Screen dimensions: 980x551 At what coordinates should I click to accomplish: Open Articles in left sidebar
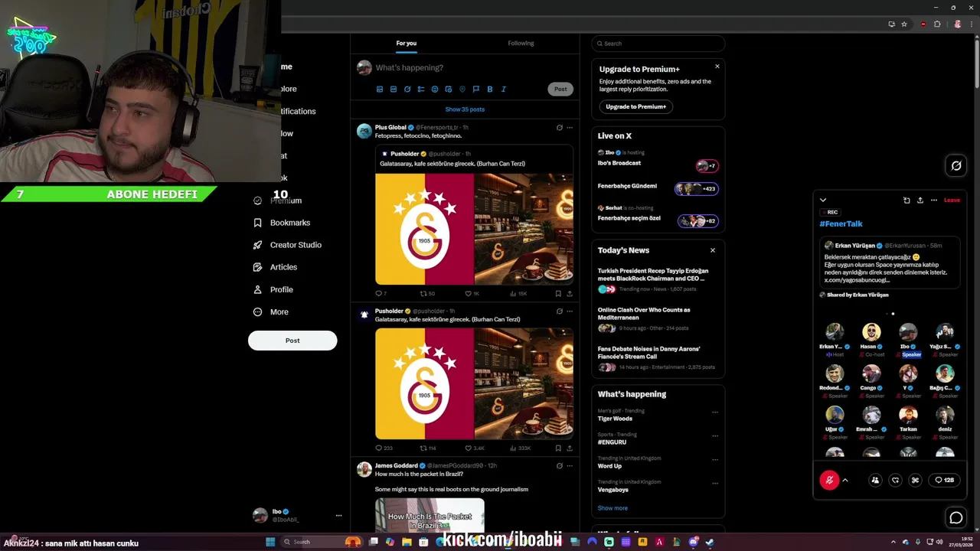pos(275,267)
